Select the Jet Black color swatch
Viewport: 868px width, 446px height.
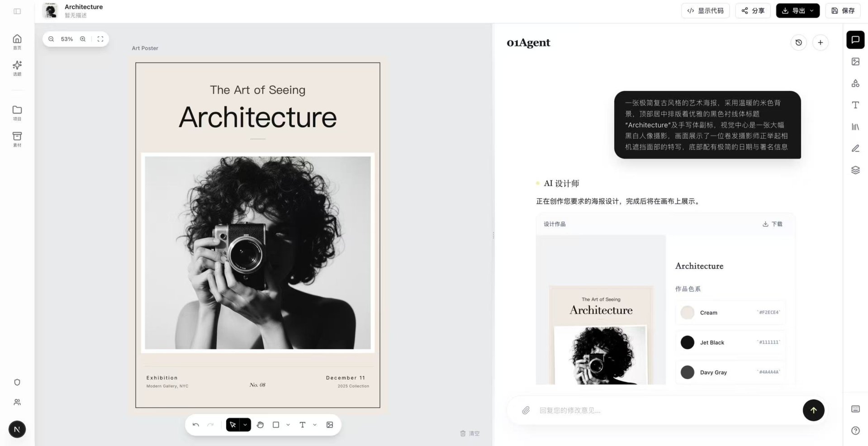[687, 342]
